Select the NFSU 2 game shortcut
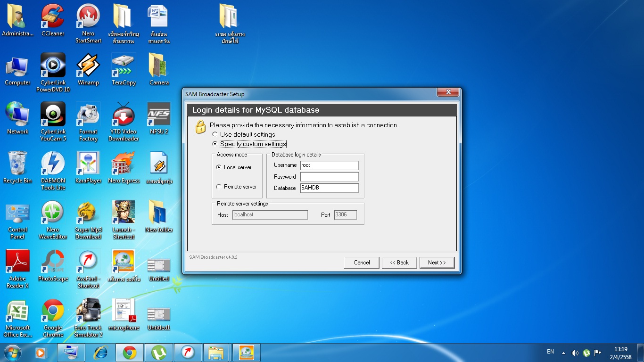Image resolution: width=644 pixels, height=362 pixels. pos(159,119)
